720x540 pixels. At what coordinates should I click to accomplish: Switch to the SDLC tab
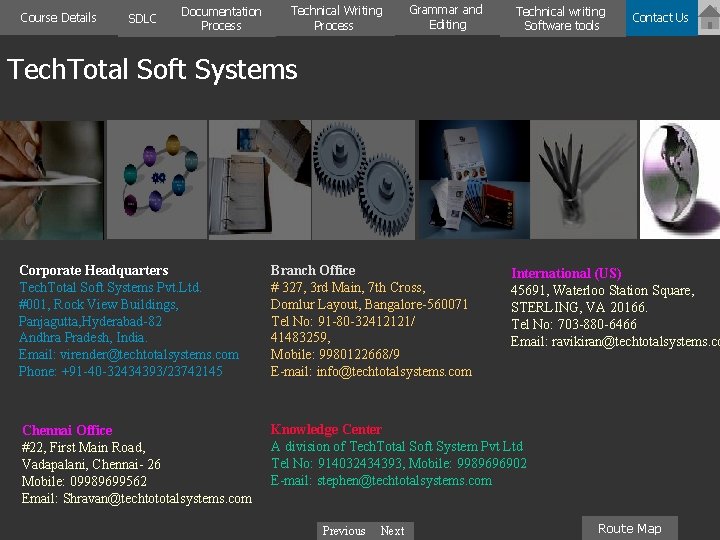pyautogui.click(x=142, y=18)
